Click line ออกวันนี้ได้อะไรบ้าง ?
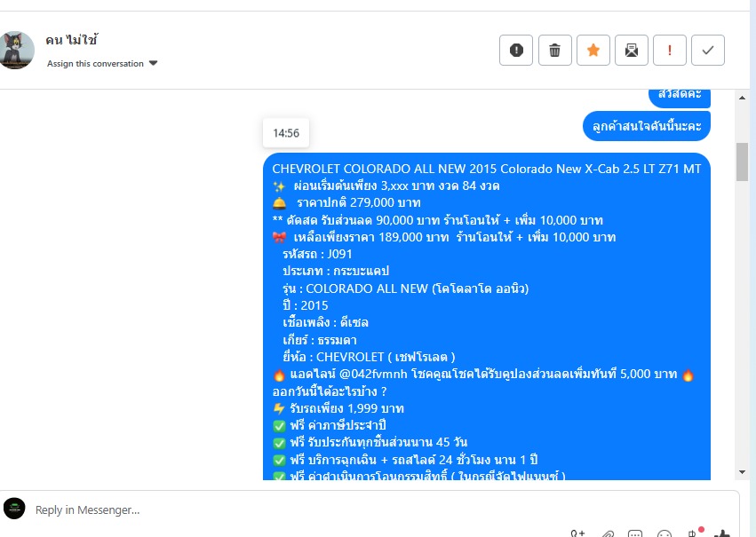Viewport: 756px width, 537px height. 330,391
